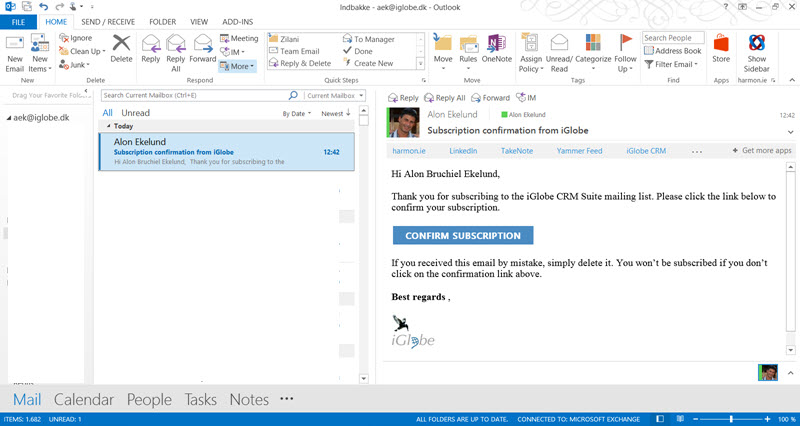Switch to the FOLDER ribbon tab
The image size is (800, 426).
pyautogui.click(x=163, y=22)
